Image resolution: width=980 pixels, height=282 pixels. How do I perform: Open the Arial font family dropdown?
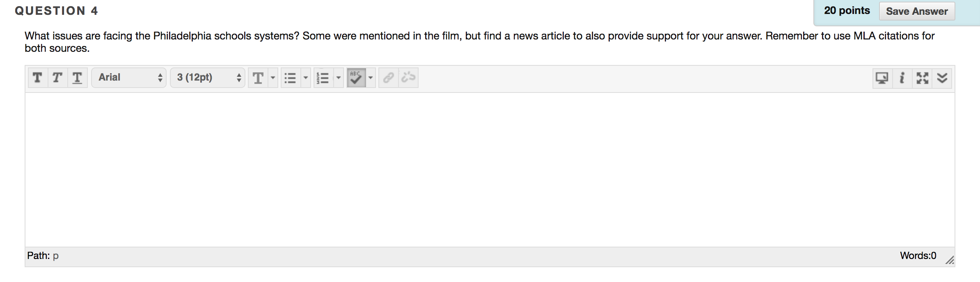(129, 78)
